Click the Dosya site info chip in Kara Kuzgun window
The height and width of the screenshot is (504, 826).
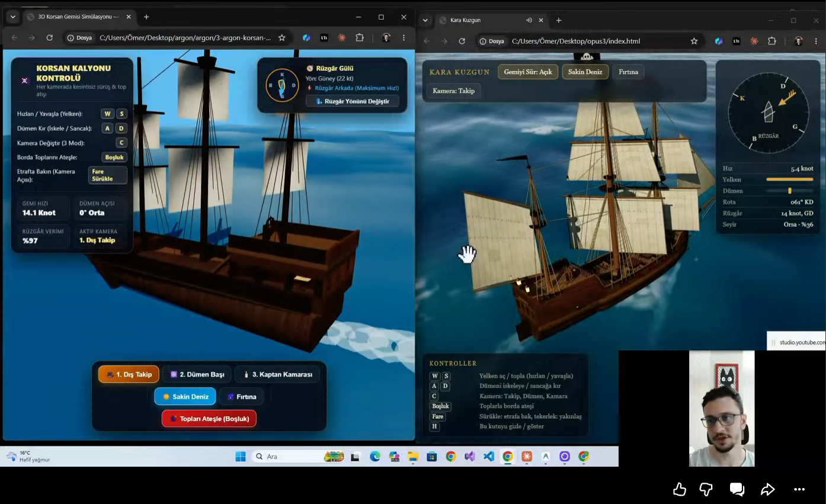click(x=492, y=41)
